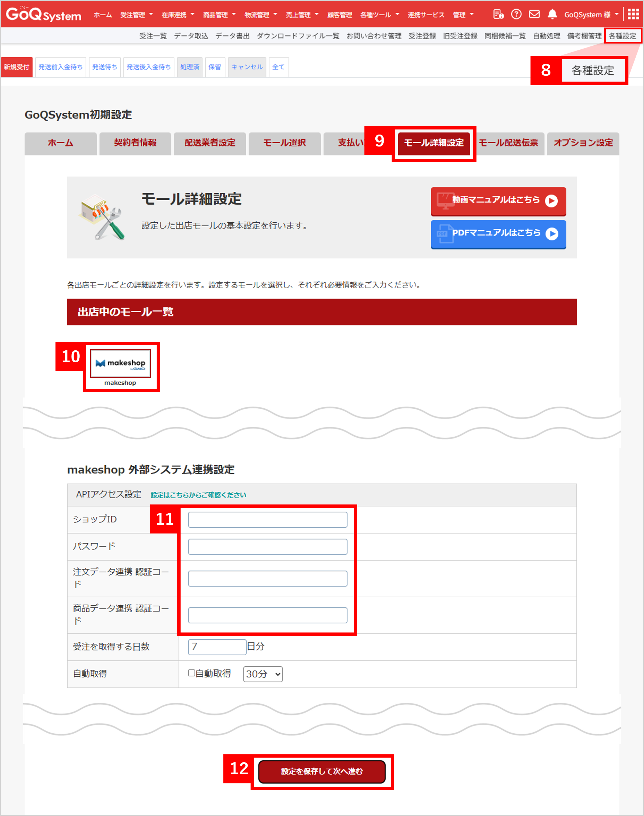Open help via the question mark icon

point(516,15)
